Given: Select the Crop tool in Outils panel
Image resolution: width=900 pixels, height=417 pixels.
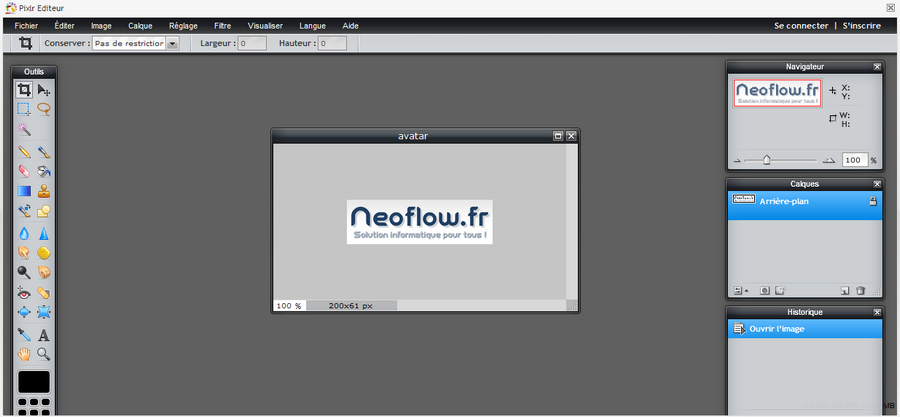Looking at the screenshot, I should pos(24,89).
